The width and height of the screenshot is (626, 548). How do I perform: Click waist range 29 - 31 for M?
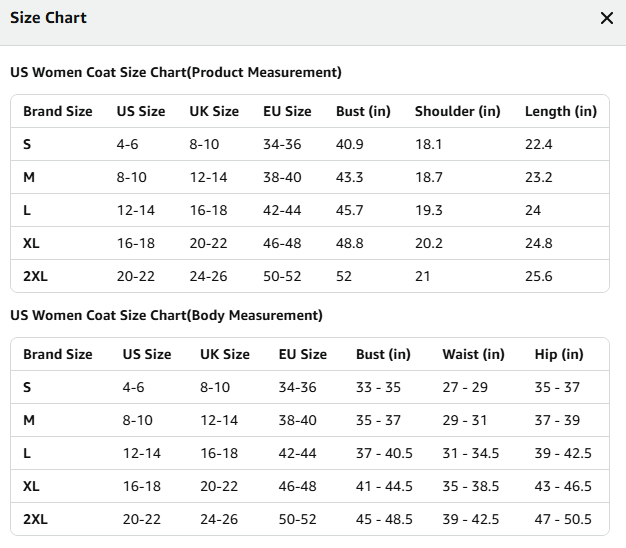point(465,420)
